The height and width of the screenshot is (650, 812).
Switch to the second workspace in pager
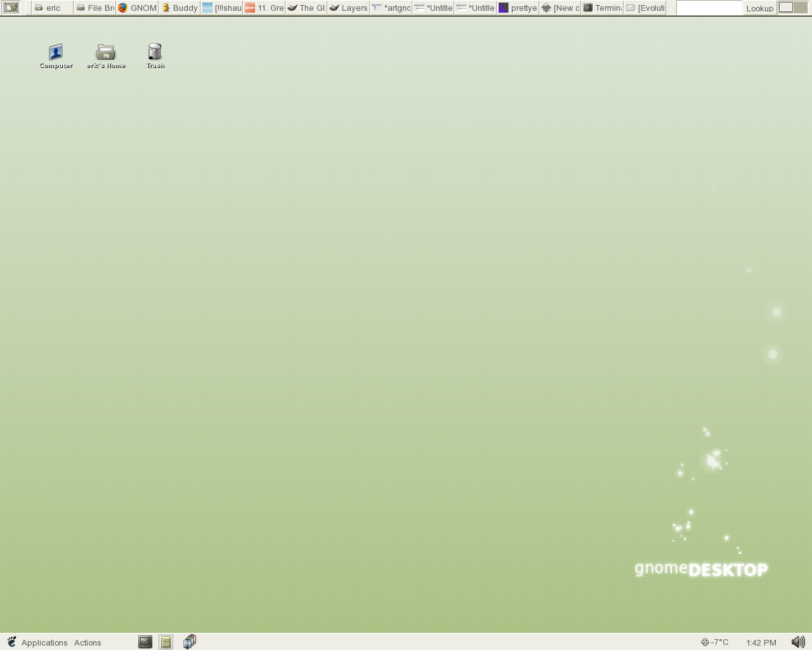coord(801,8)
